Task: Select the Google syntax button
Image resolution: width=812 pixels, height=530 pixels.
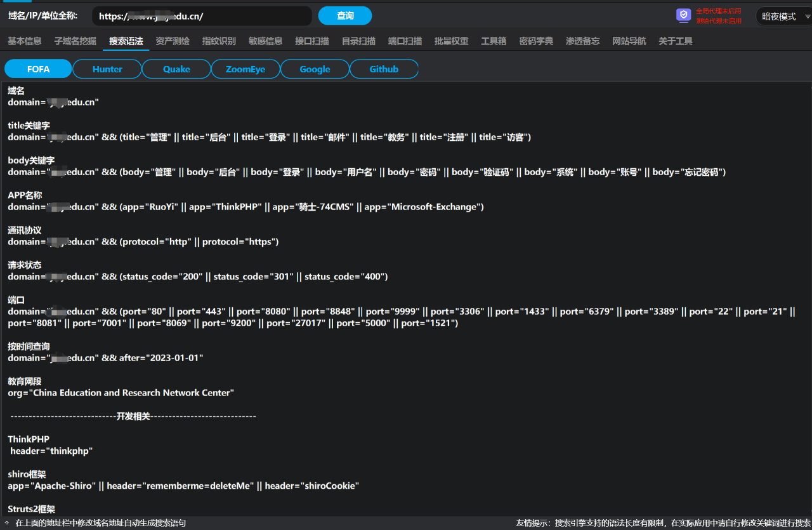Action: click(315, 69)
